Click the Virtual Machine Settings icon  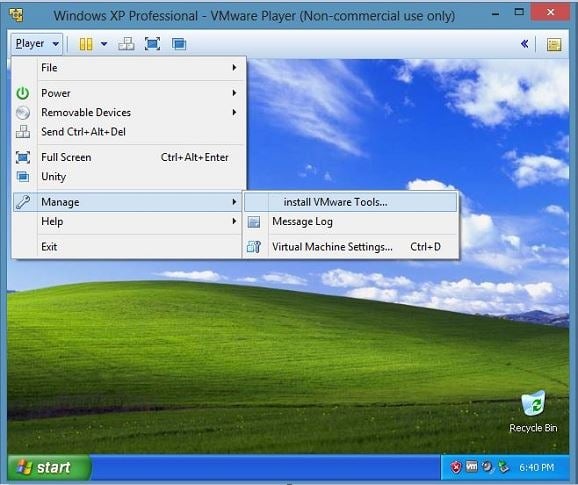(254, 247)
